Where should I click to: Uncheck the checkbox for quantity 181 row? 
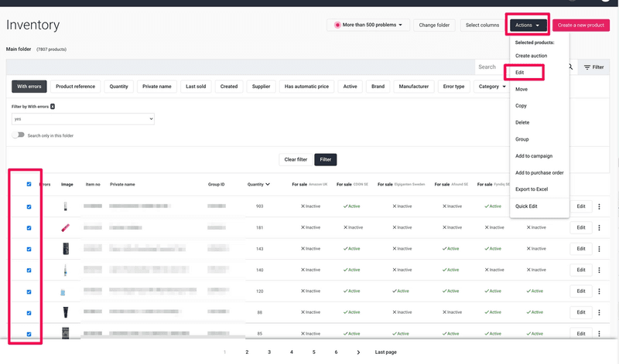pyautogui.click(x=29, y=228)
